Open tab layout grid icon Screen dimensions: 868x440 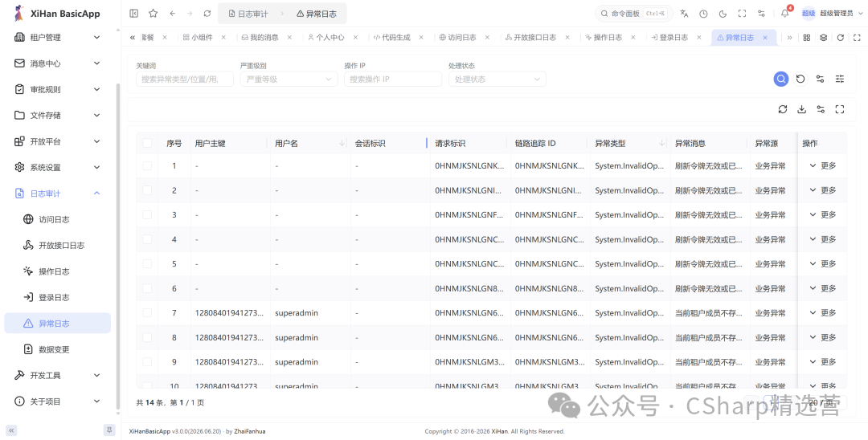(x=807, y=38)
